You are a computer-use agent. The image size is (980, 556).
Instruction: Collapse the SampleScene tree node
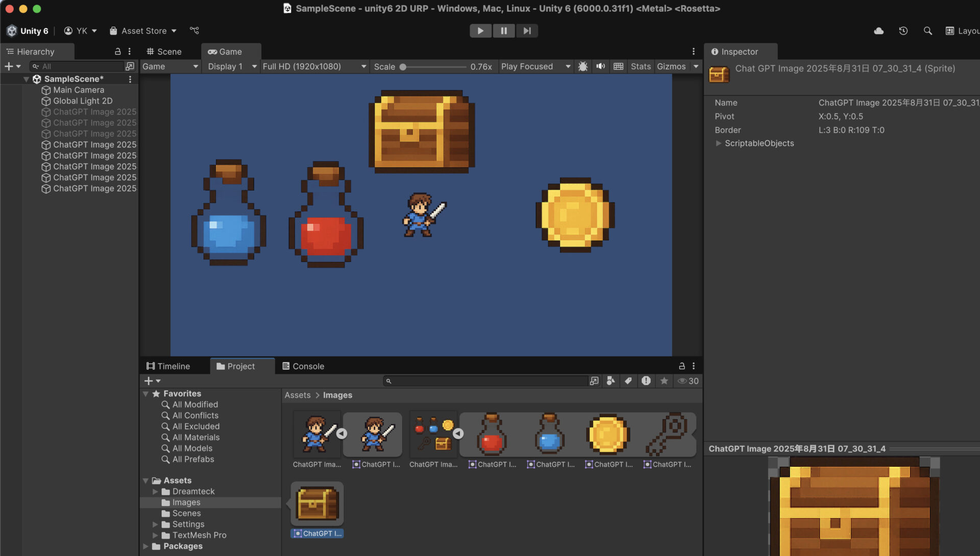[x=26, y=79]
